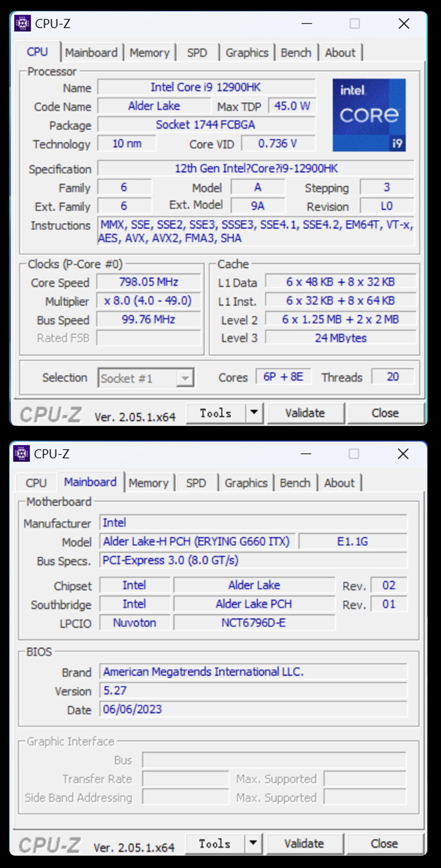
Task: Click CPU-Z app icon in lower window title bar
Action: click(x=21, y=454)
